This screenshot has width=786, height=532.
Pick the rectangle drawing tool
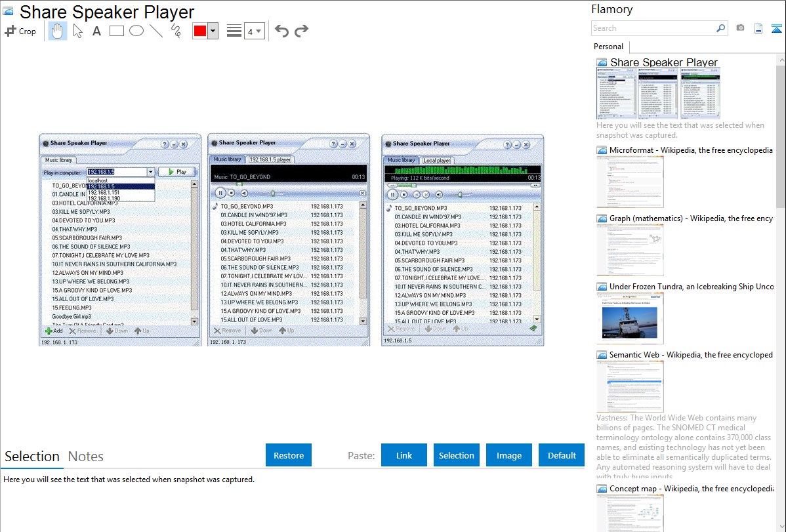[116, 31]
